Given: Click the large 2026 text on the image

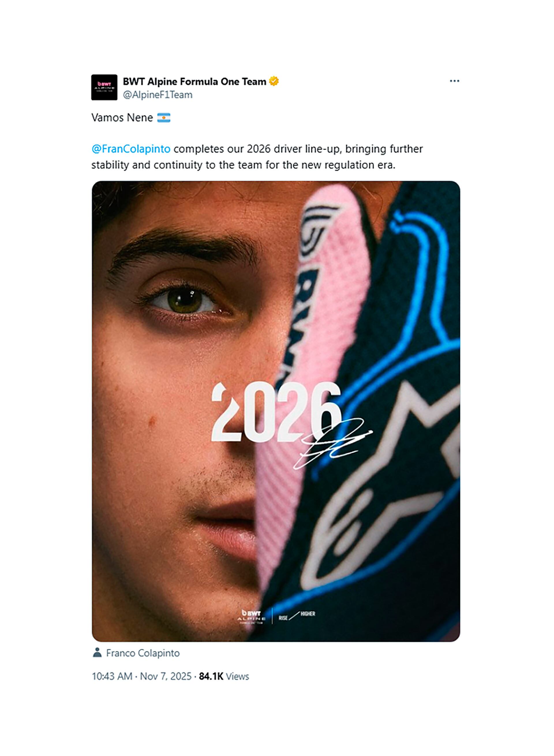Looking at the screenshot, I should 276,412.
